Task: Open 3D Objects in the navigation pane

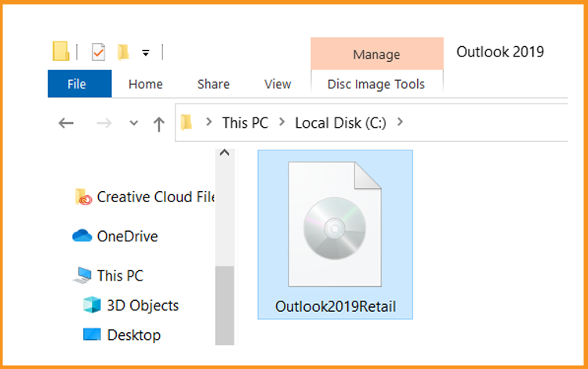Action: 143,306
